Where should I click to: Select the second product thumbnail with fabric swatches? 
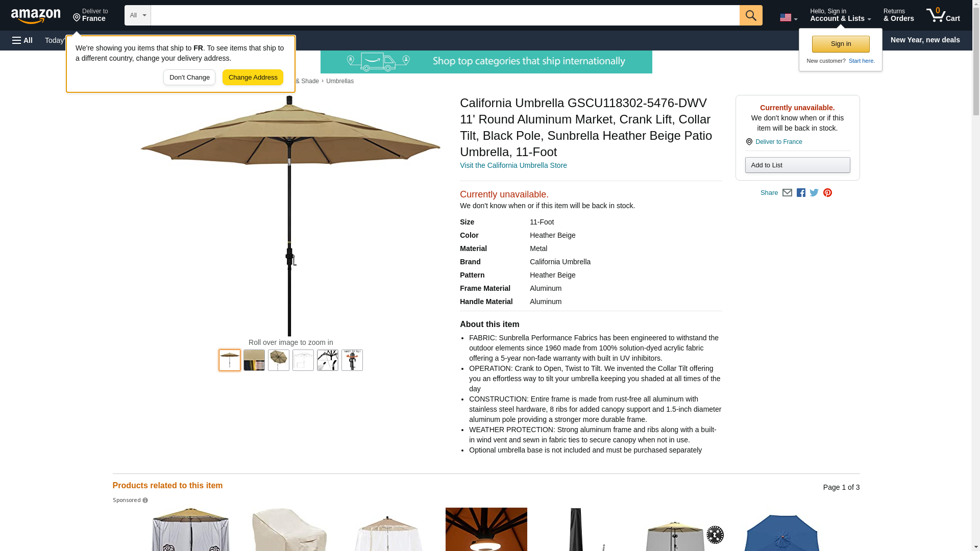coord(254,360)
